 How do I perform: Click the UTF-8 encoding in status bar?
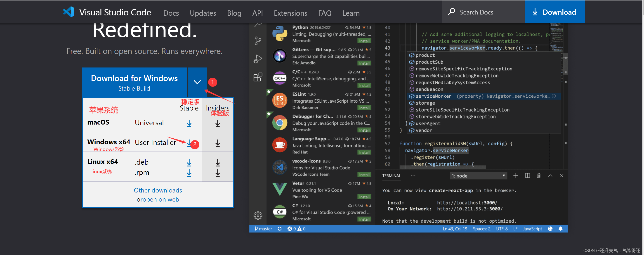point(502,229)
